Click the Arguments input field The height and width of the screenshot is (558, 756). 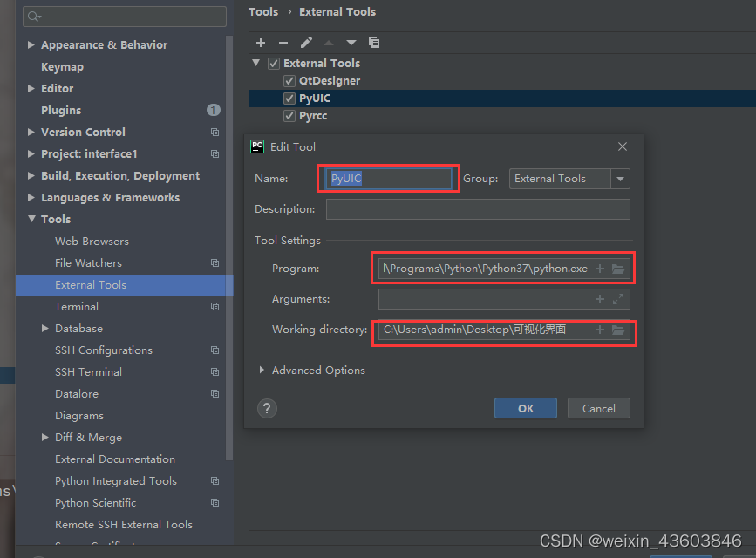(504, 299)
